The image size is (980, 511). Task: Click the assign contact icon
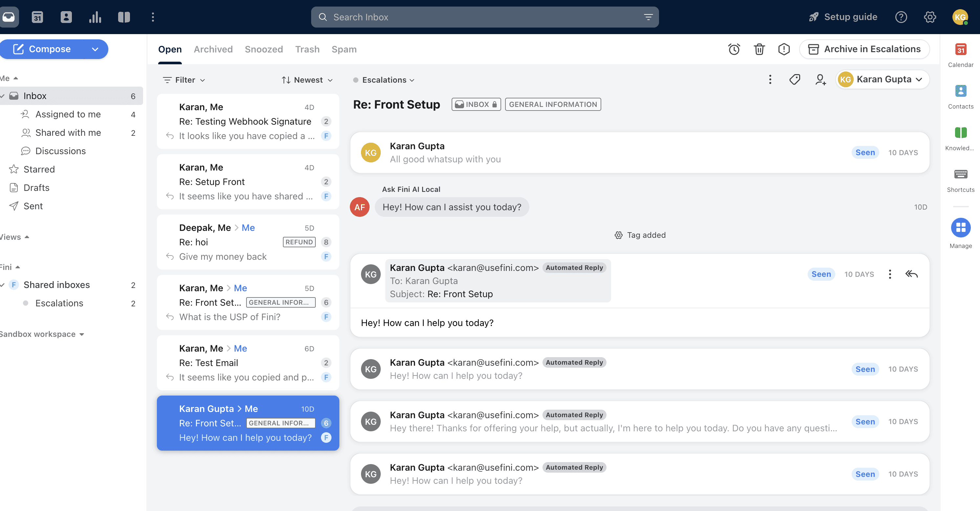820,79
